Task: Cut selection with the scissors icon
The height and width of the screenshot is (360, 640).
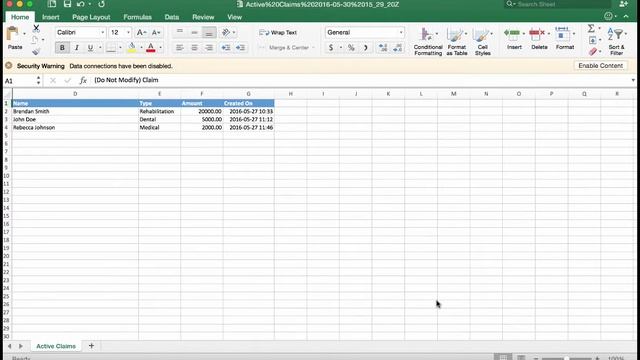Action: [36, 28]
